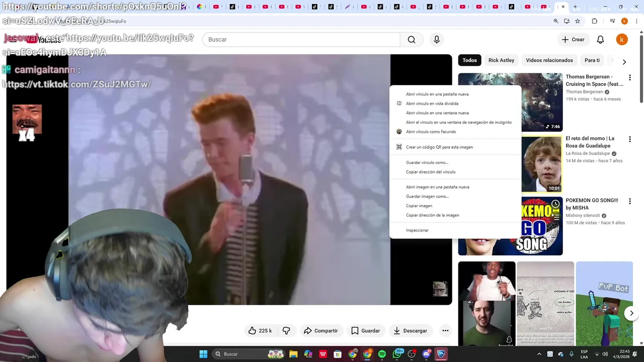The width and height of the screenshot is (644, 362).
Task: Open Microsoft 365 app from taskbar
Action: coord(308,354)
